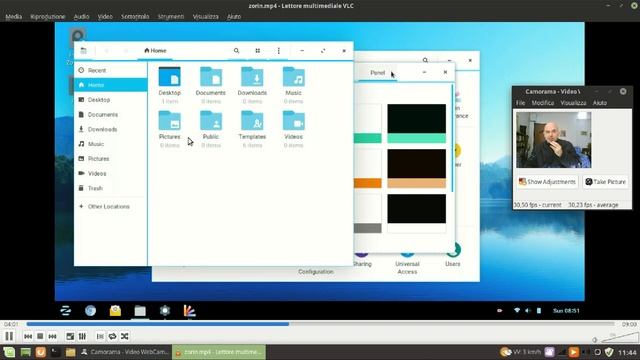Image resolution: width=640 pixels, height=360 pixels.
Task: Select Music in the Files sidebar
Action: (x=111, y=144)
